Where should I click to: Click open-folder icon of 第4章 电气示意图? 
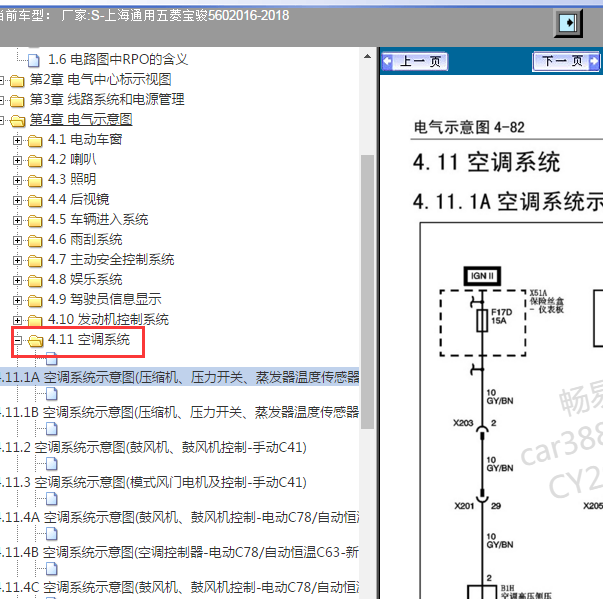17,120
